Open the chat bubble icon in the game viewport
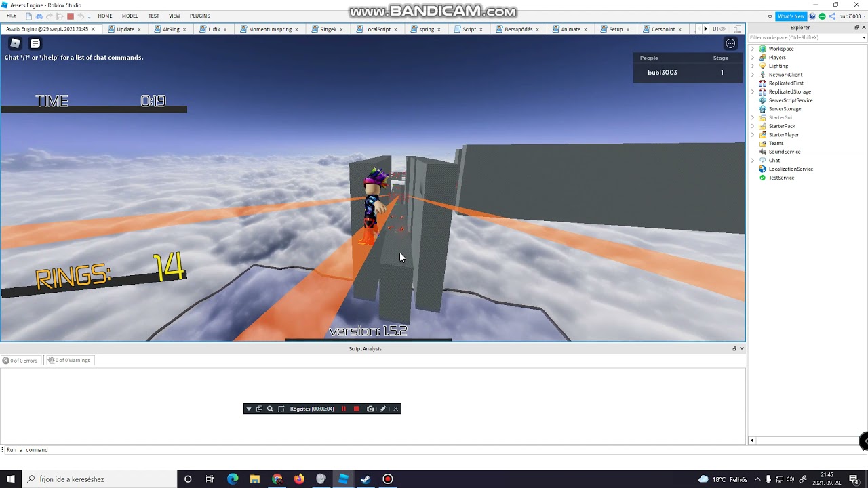 pyautogui.click(x=35, y=43)
